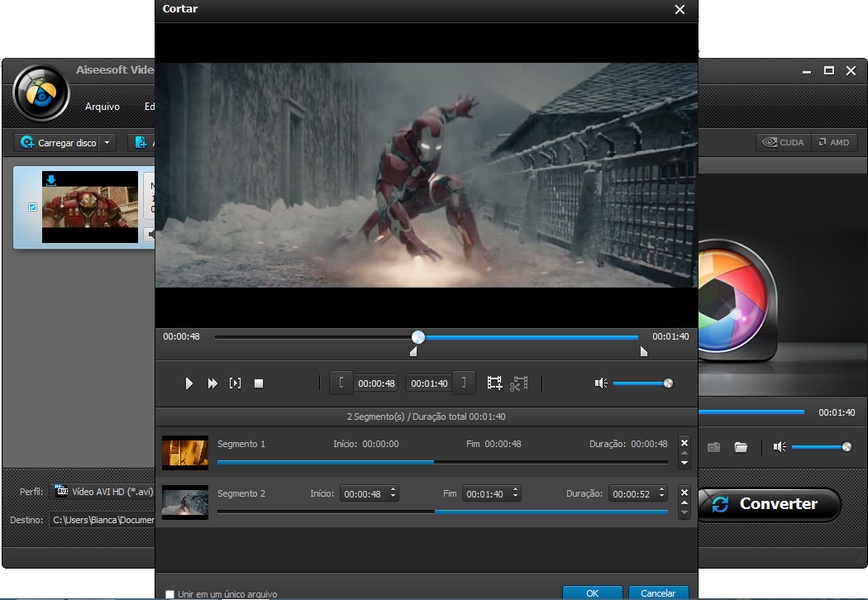Minimize the Aiseesoft main window
Viewport: 868px width, 600px height.
[x=807, y=71]
